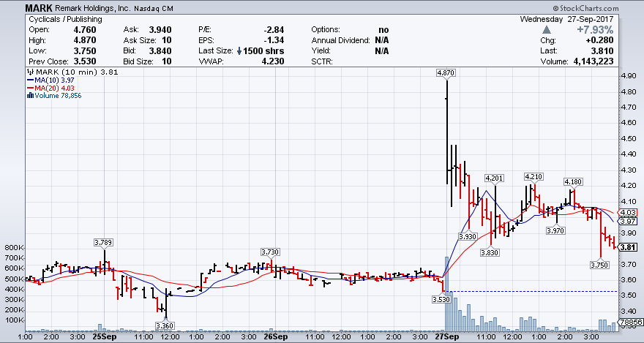Click the bar-chart icon next to MARK (10 min)
This screenshot has width=644, height=343.
(x=29, y=72)
